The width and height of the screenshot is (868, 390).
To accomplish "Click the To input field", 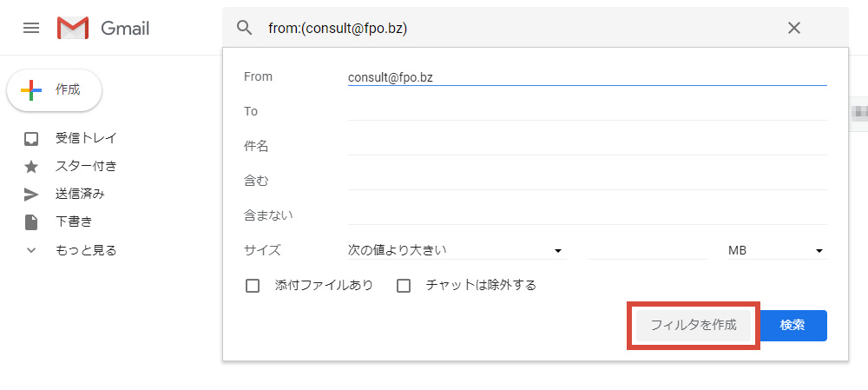I will (x=588, y=111).
